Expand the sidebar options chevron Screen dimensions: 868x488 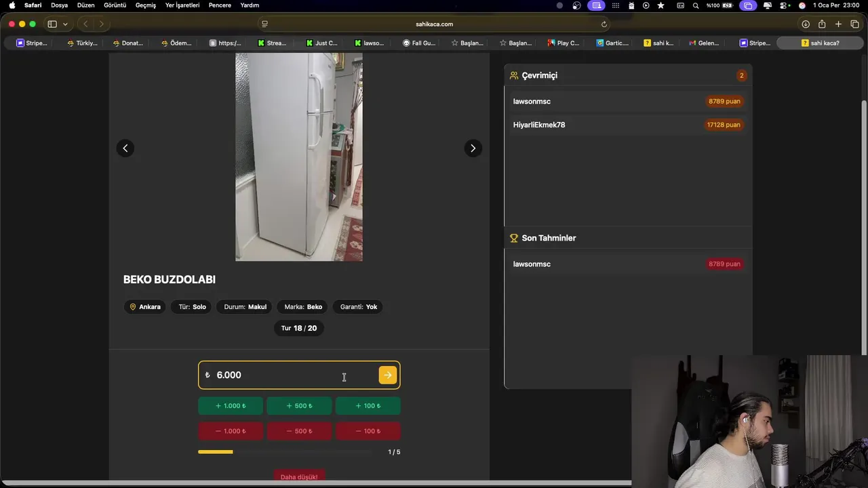65,24
